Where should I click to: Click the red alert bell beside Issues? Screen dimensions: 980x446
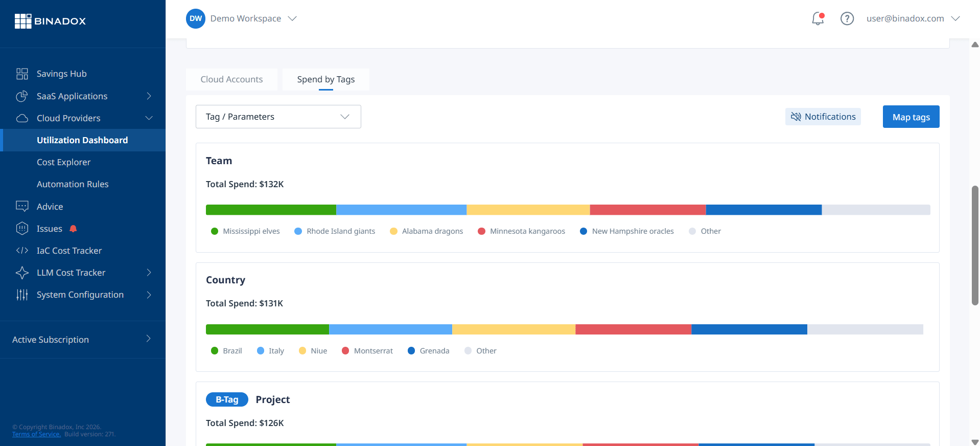tap(73, 229)
